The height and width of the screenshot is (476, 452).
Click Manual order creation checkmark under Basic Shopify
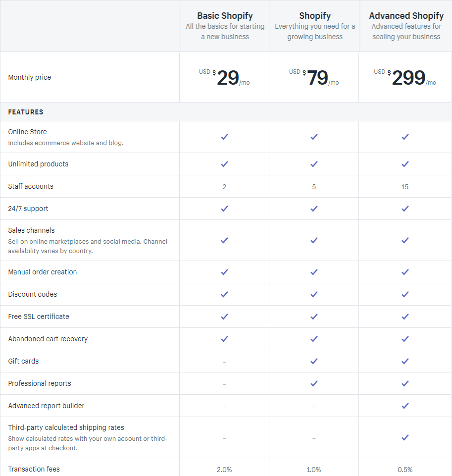224,272
